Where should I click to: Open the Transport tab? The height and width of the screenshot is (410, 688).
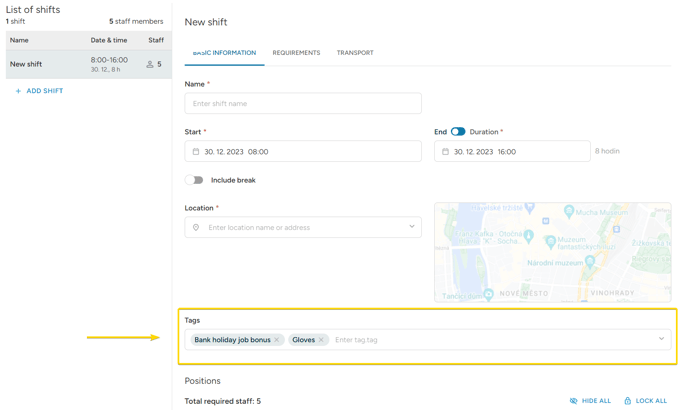(355, 53)
